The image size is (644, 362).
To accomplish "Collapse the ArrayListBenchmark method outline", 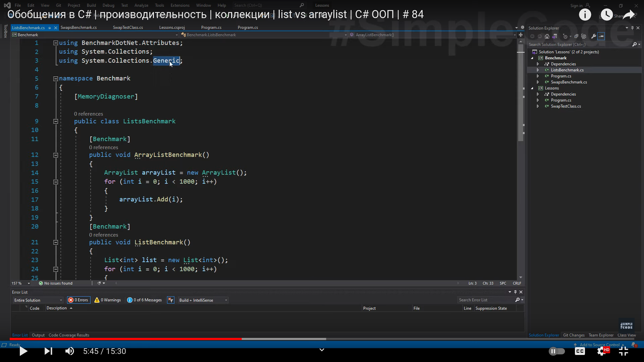I will (x=56, y=155).
